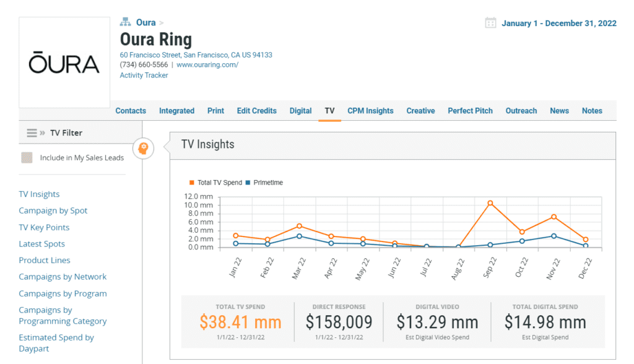Toggle Primetime legend series

pyautogui.click(x=264, y=183)
